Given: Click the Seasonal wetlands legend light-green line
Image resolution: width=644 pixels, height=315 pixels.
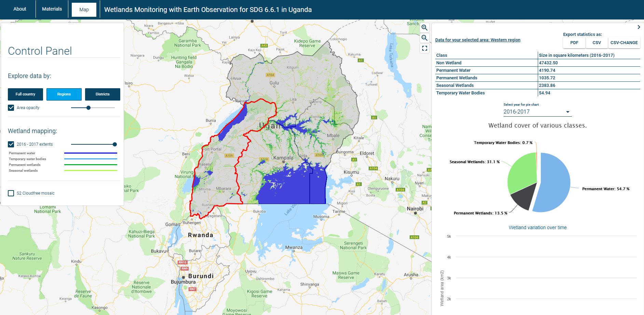Looking at the screenshot, I should 91,171.
